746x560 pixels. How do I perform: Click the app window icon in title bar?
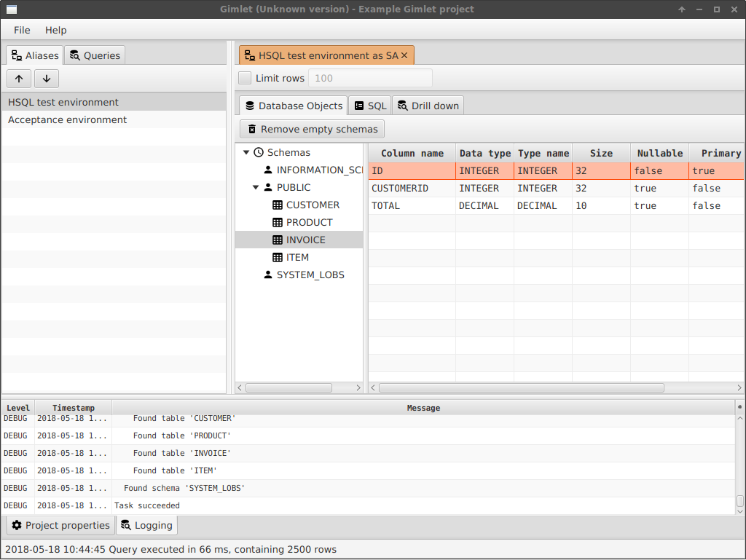coord(12,9)
